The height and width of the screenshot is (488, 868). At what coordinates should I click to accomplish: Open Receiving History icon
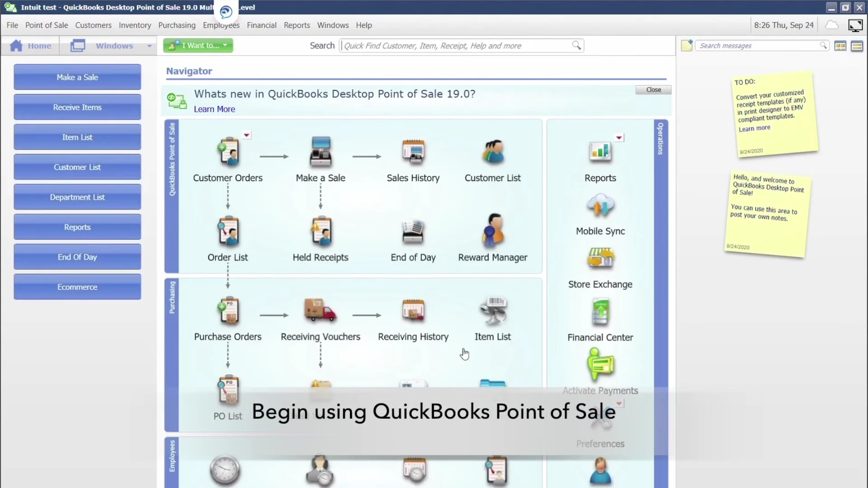413,311
